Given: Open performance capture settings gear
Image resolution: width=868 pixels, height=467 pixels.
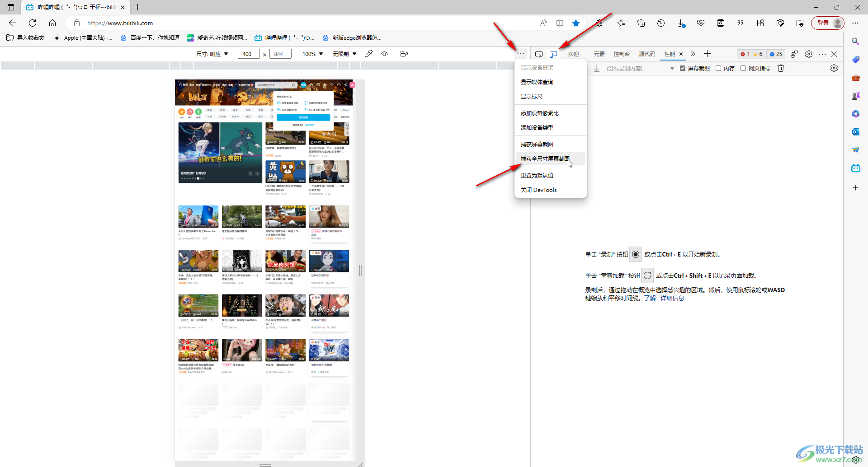Looking at the screenshot, I should click(x=834, y=68).
